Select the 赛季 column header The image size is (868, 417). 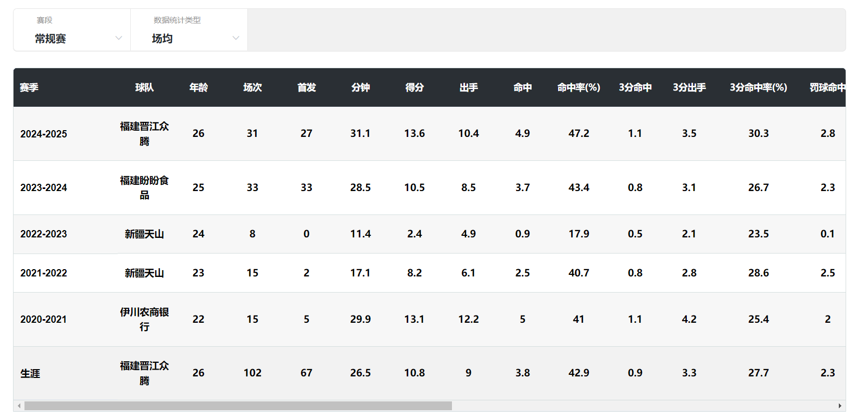30,87
